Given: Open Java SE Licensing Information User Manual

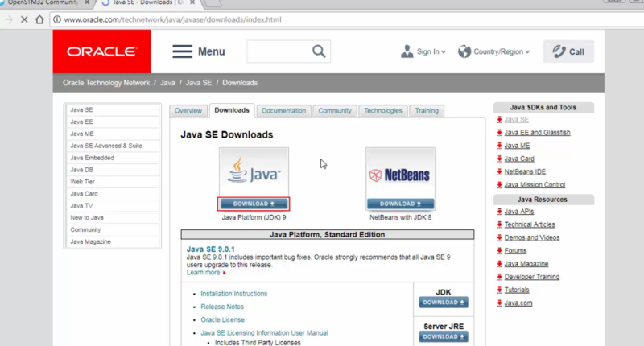Looking at the screenshot, I should (265, 333).
